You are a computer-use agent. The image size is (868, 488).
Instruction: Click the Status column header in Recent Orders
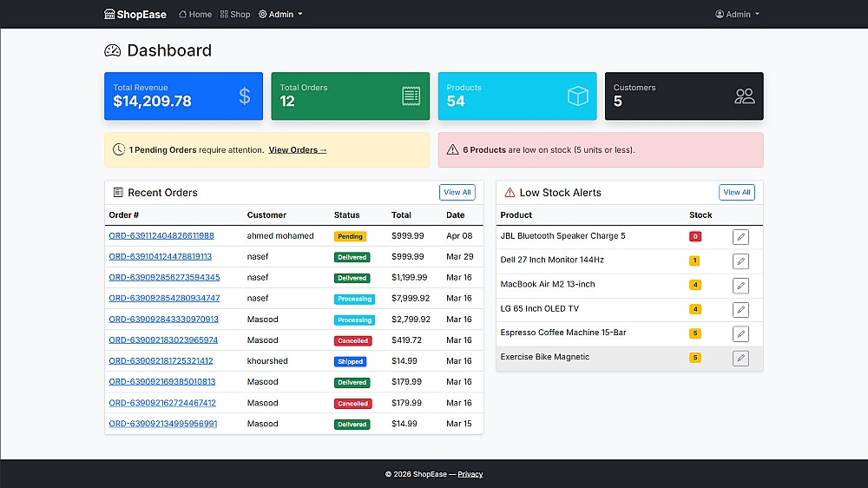(346, 215)
